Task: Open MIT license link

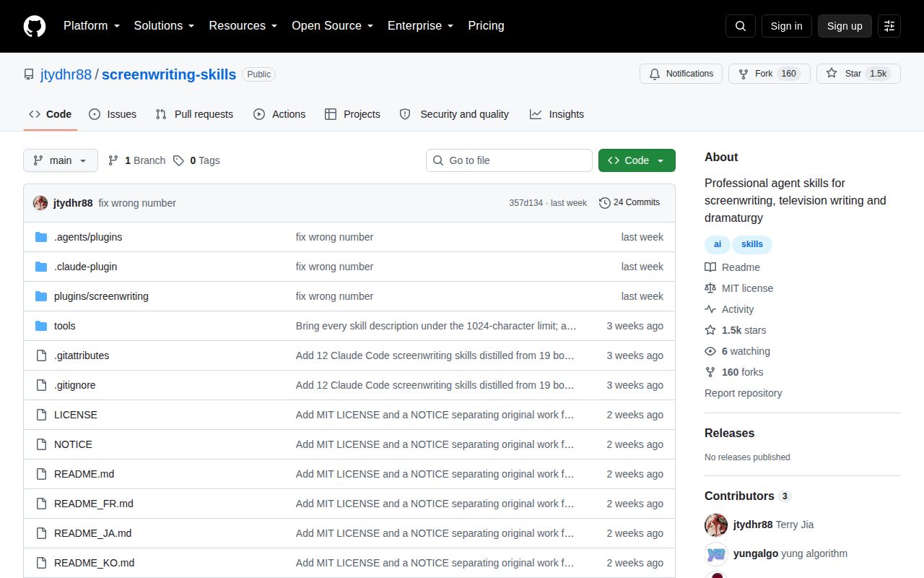Action: click(738, 288)
